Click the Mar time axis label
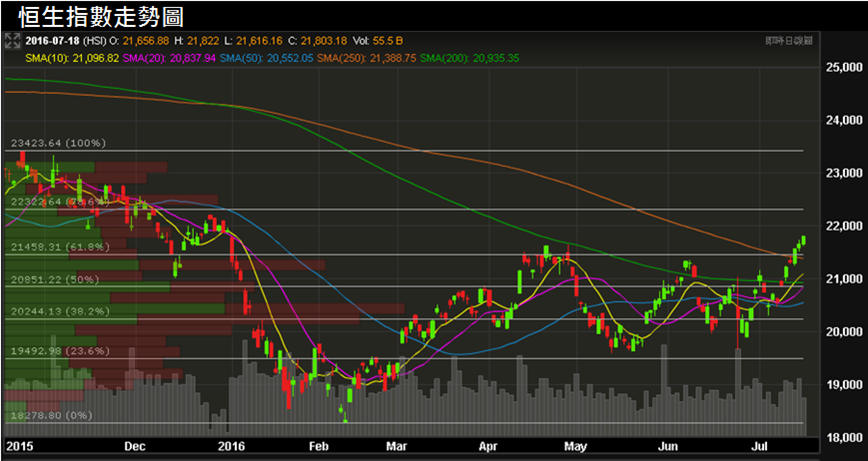 tap(397, 446)
